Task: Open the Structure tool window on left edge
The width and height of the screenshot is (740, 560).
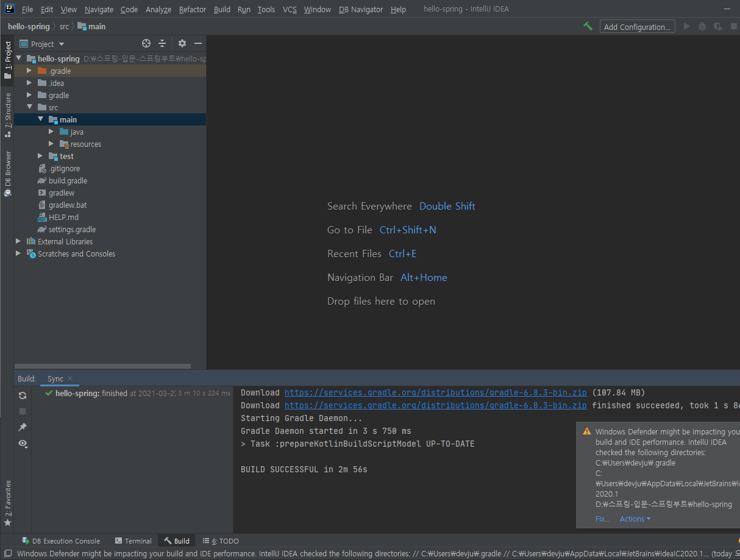Action: click(x=7, y=115)
